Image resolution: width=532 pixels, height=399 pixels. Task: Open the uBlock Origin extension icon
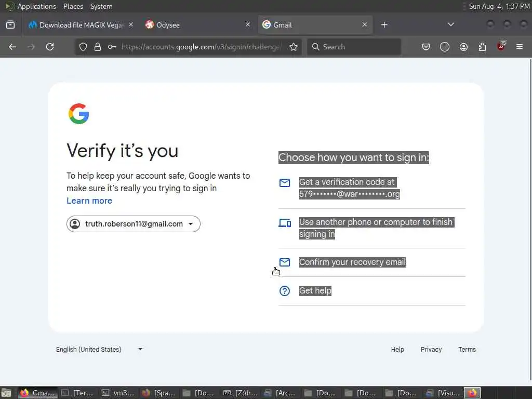click(x=501, y=46)
